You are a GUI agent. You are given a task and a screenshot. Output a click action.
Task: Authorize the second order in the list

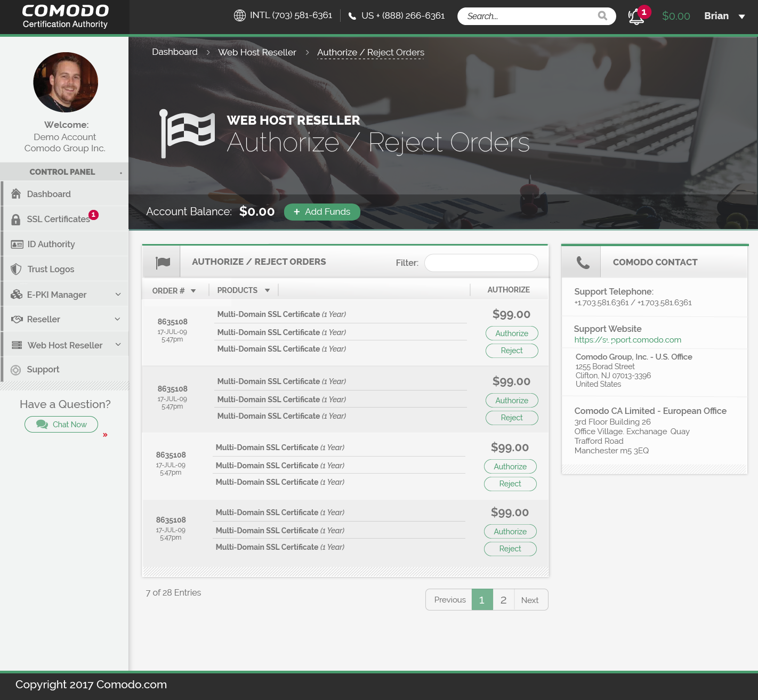[512, 401]
